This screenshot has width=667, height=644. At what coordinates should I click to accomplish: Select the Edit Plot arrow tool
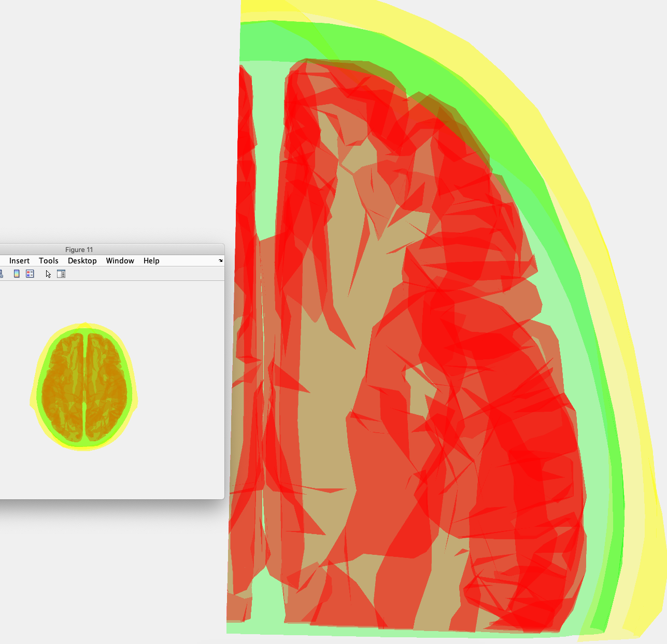pos(48,274)
